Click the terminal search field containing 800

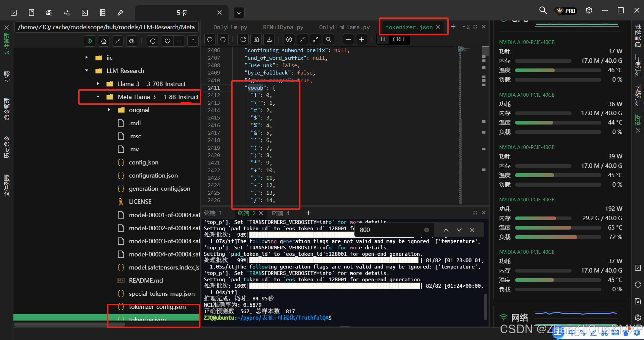pos(390,230)
